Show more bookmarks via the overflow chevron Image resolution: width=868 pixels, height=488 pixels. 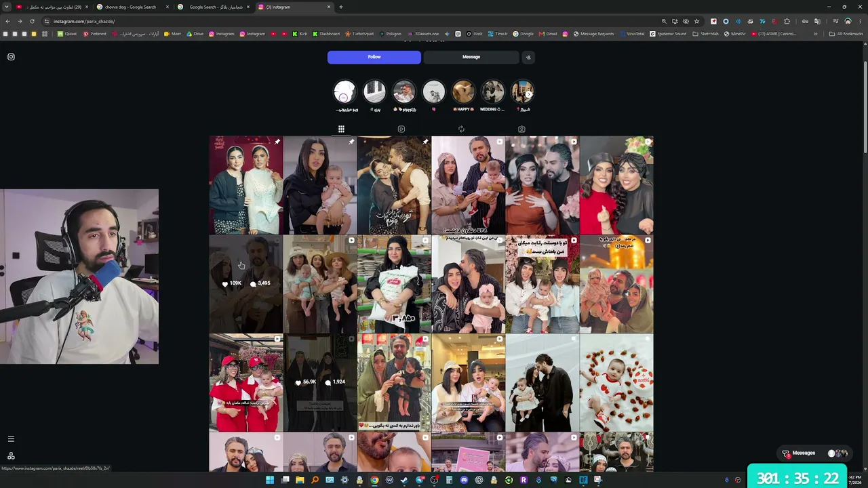[816, 34]
